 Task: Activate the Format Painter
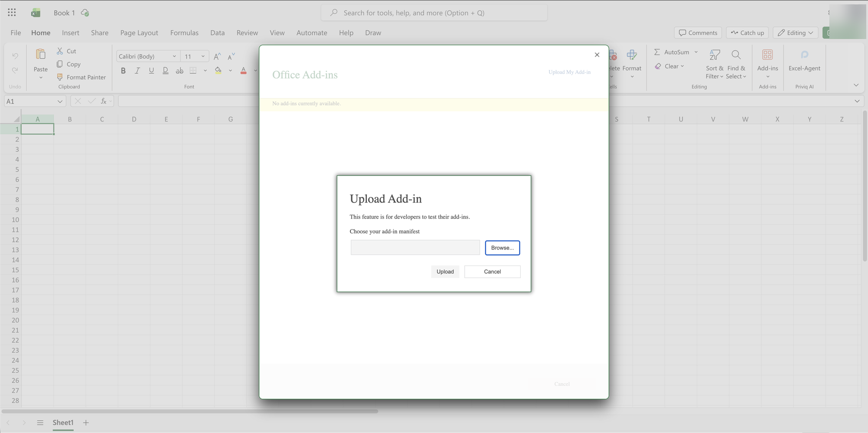tap(59, 77)
